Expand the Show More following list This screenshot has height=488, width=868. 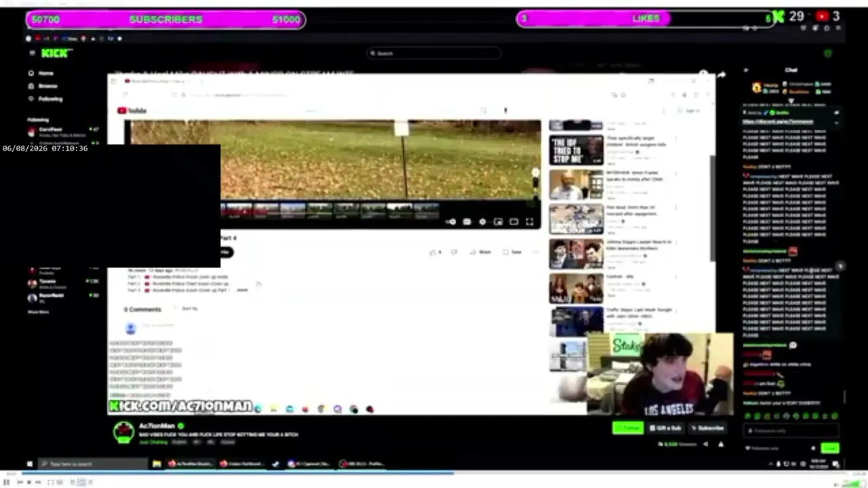coord(38,312)
